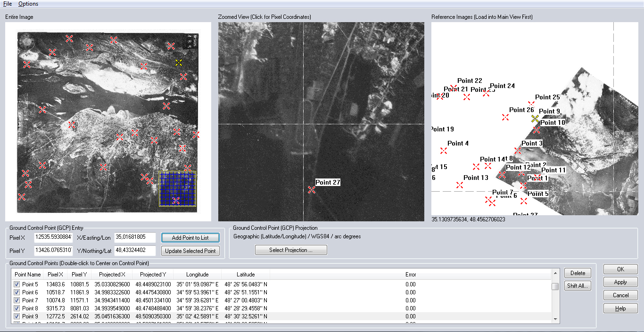Click the Point 4 marker in reference image

pos(443,151)
